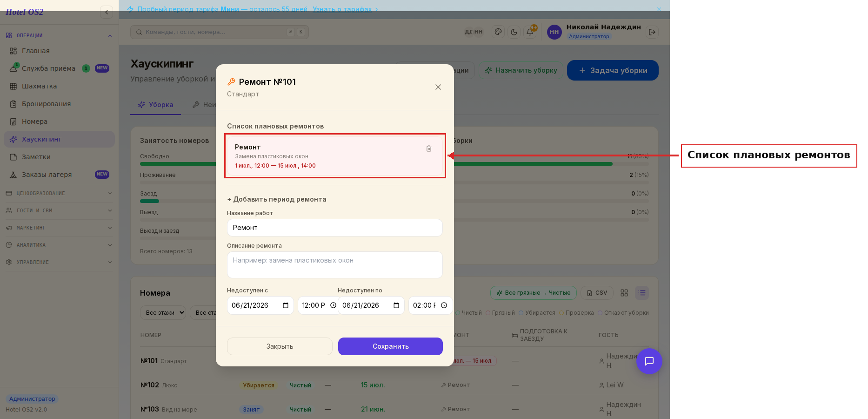Select room №103 Вид на море row
Image resolution: width=868 pixels, height=419 pixels.
click(x=394, y=409)
